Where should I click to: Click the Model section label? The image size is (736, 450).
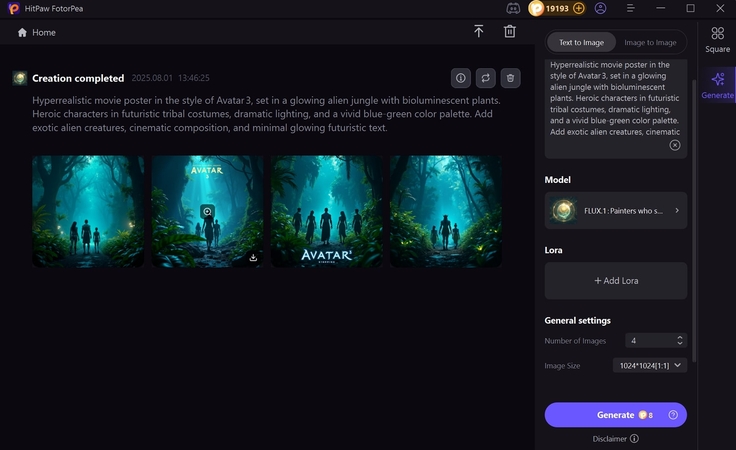tap(558, 180)
